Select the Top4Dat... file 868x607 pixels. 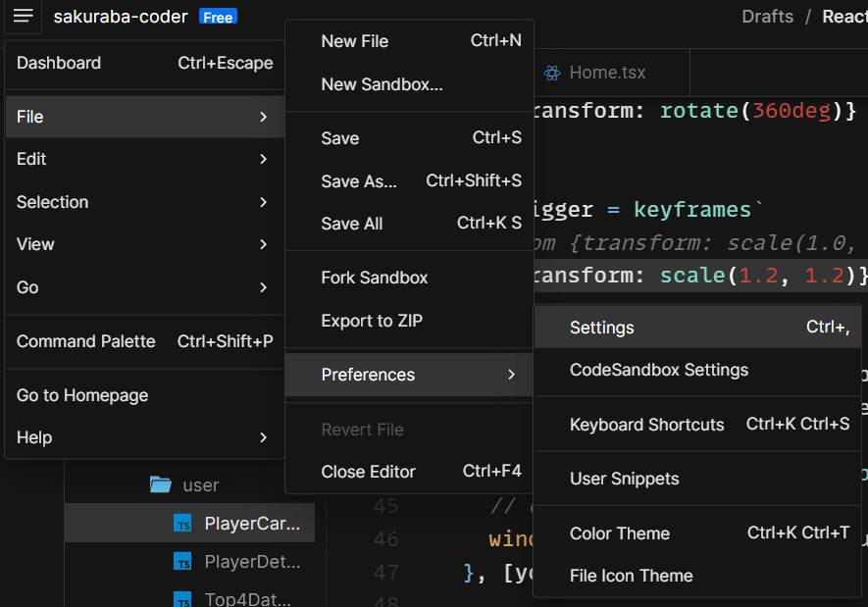[190, 599]
